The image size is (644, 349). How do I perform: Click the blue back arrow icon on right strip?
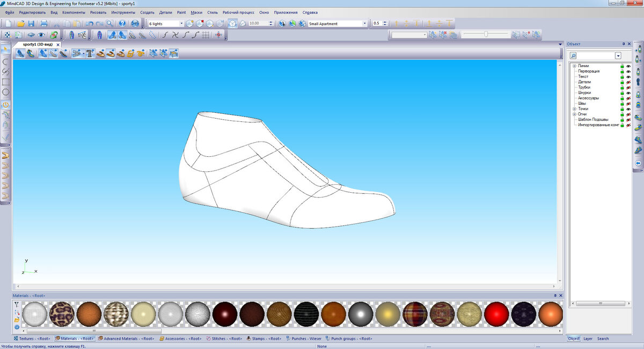[x=638, y=163]
